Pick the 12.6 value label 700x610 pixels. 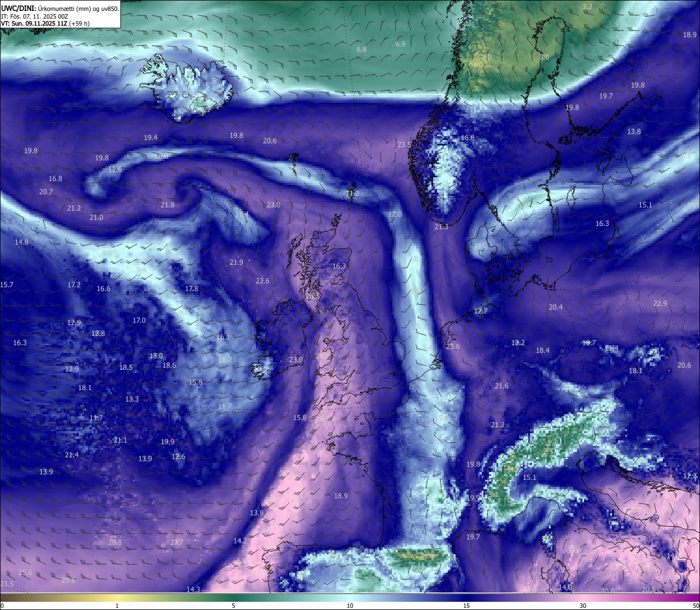pyautogui.click(x=178, y=456)
